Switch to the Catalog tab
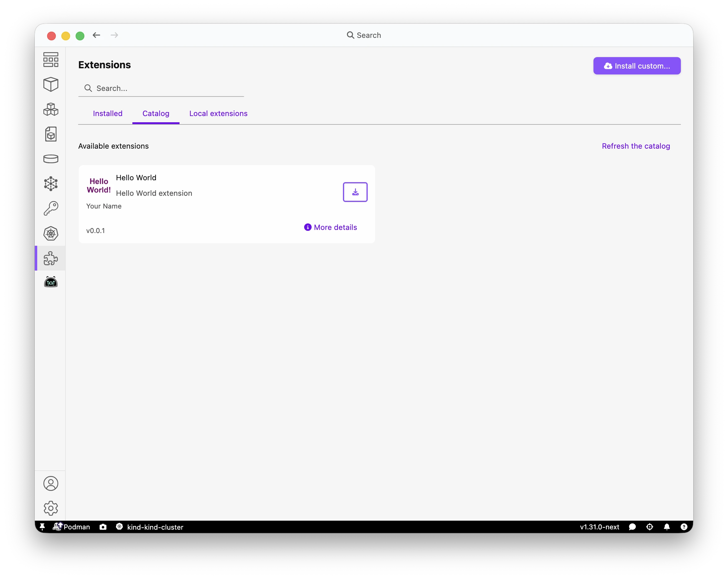 point(156,114)
